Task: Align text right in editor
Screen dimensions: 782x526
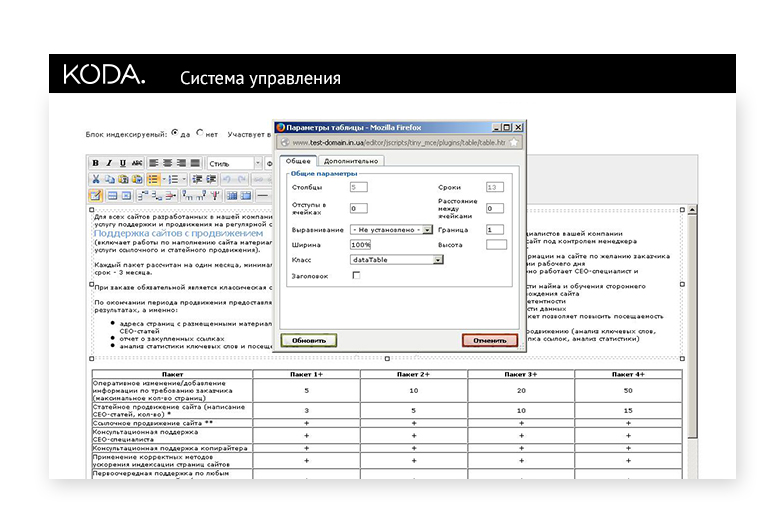Action: coord(182,163)
